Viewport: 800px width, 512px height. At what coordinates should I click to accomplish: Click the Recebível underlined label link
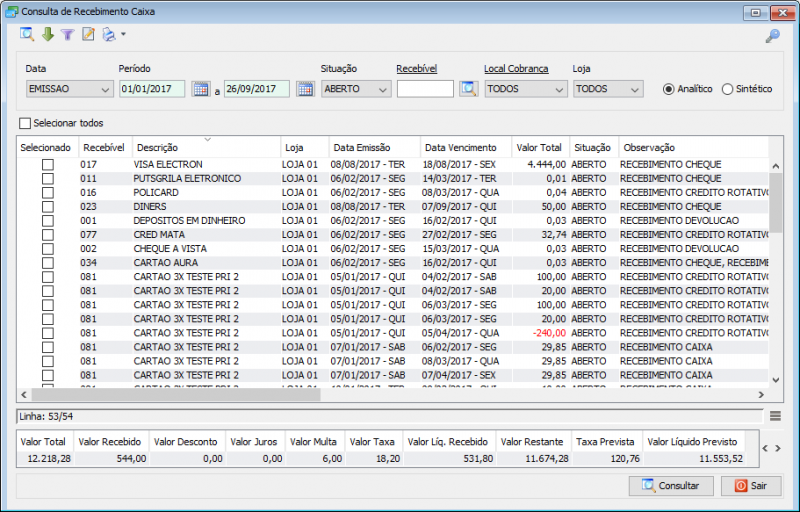click(x=416, y=68)
